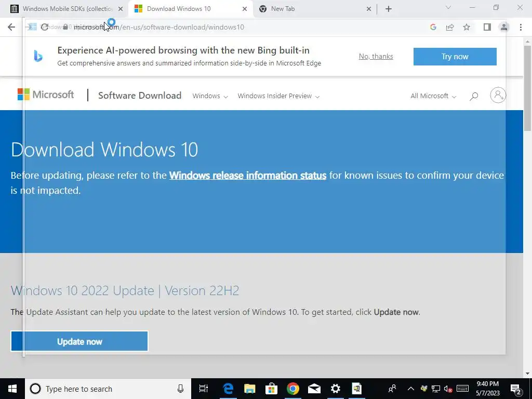
Task: Click the scrollbar down arrow
Action: 527,374
